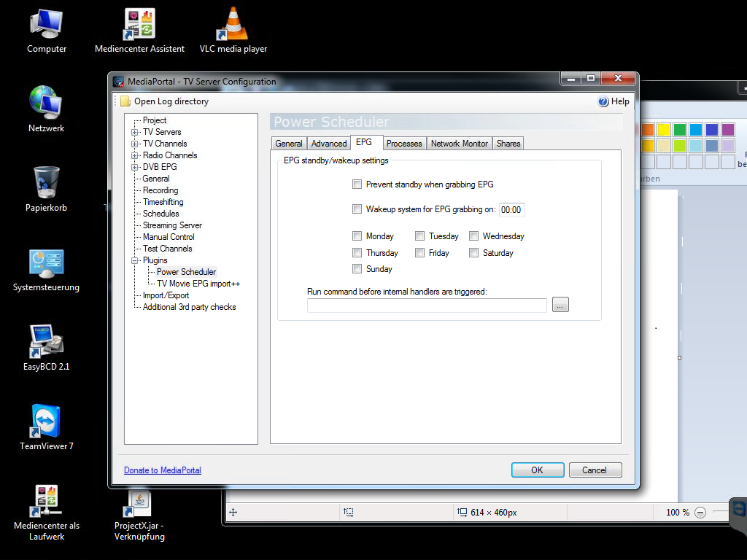Screen dimensions: 747x560
Task: Open the EasyBCD 2.1 desktop icon
Action: (x=46, y=342)
